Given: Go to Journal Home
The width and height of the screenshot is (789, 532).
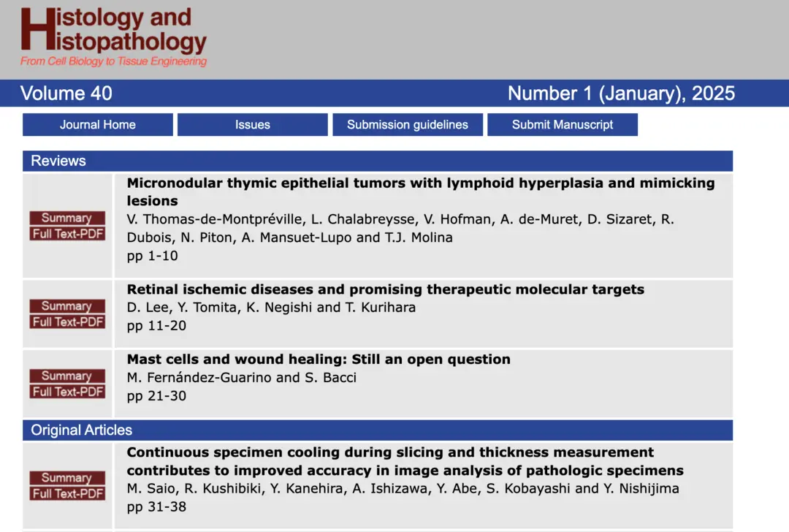Looking at the screenshot, I should point(98,124).
